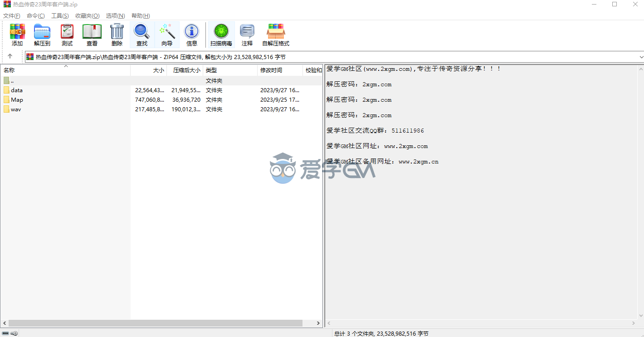Click the www.2xgm.cn backup address line
This screenshot has width=644, height=337.
click(x=382, y=162)
